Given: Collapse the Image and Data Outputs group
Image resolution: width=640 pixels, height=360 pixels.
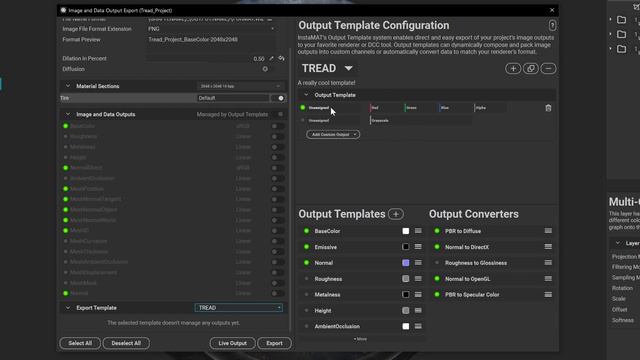Looking at the screenshot, I should click(68, 114).
